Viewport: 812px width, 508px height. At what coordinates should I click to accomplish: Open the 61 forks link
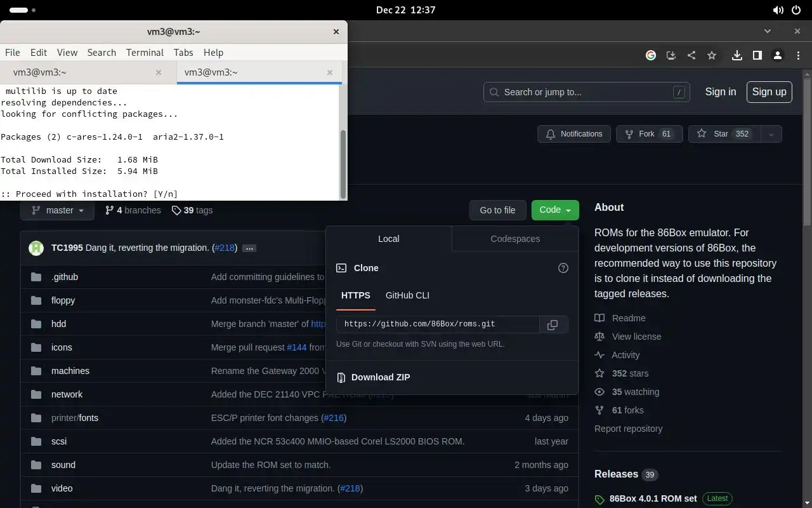[x=619, y=410]
